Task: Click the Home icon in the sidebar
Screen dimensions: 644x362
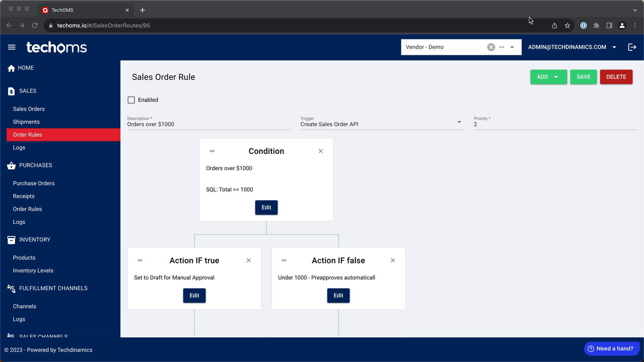Action: (x=11, y=68)
